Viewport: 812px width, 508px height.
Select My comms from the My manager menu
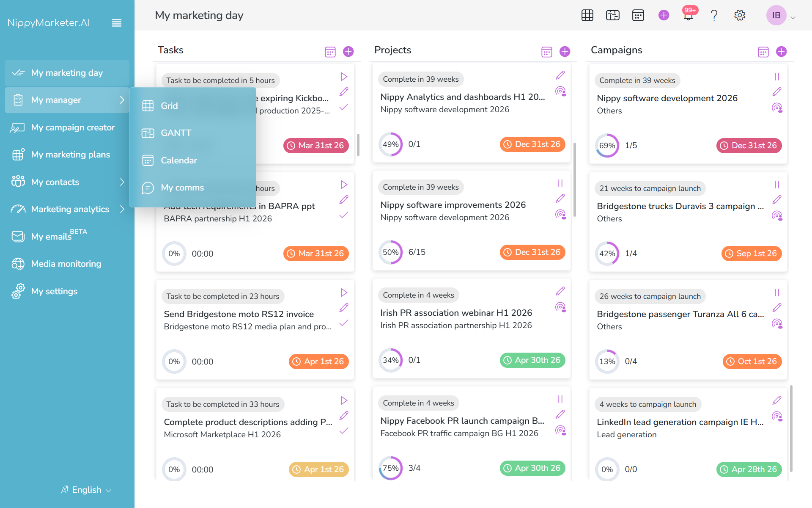click(x=182, y=188)
